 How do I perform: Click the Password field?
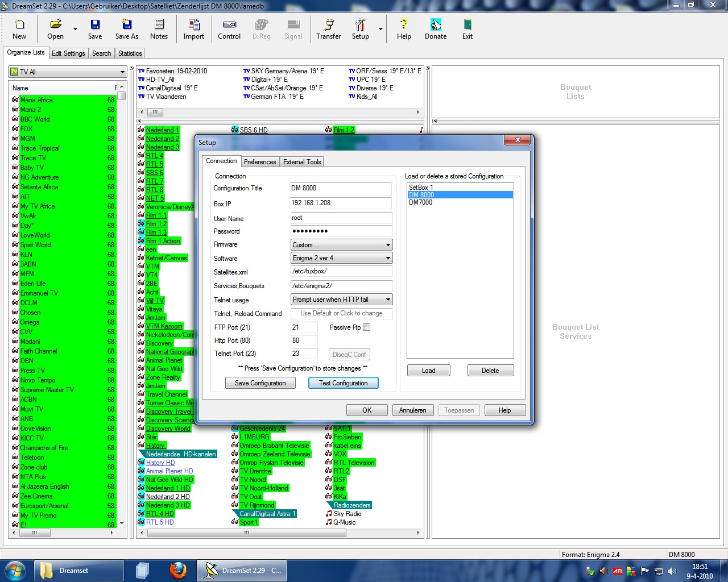[x=341, y=231]
